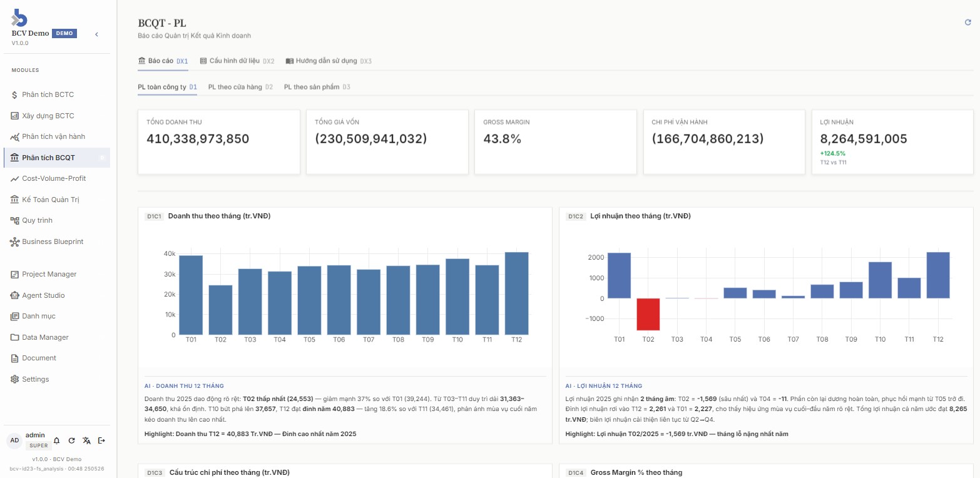Open Data Manager in sidebar

(x=57, y=337)
